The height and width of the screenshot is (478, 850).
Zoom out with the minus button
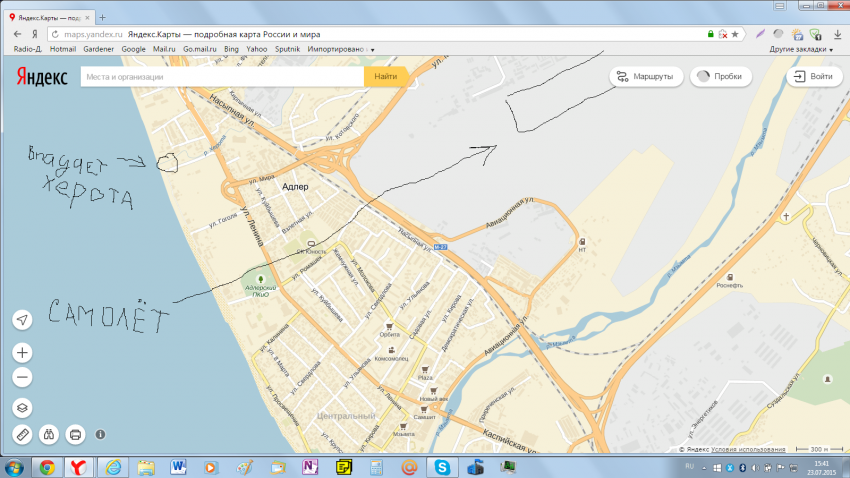click(23, 377)
